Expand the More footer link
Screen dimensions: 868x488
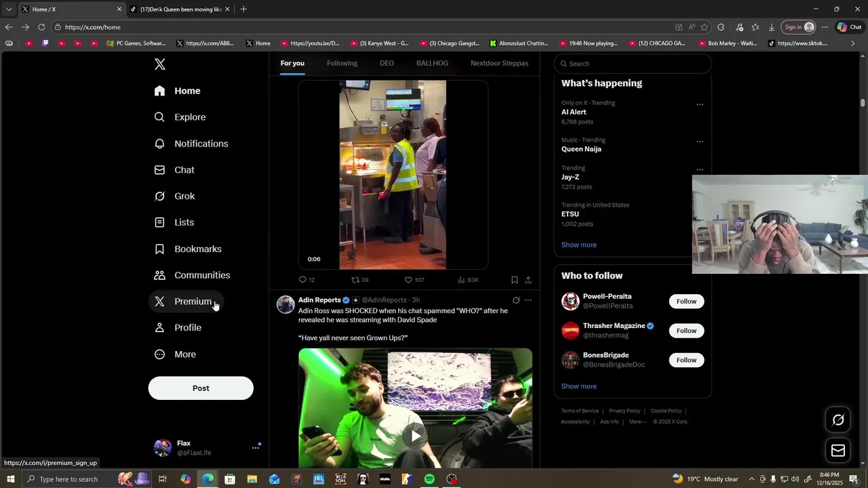click(637, 422)
